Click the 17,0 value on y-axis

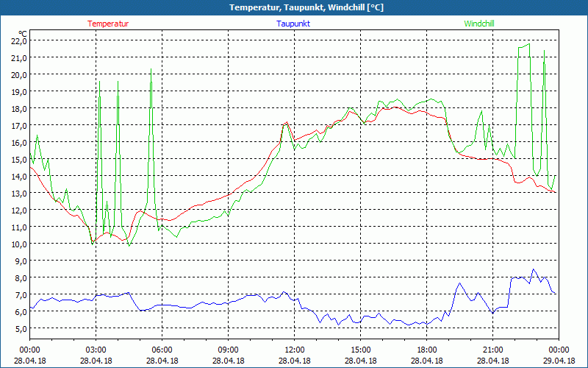18,125
